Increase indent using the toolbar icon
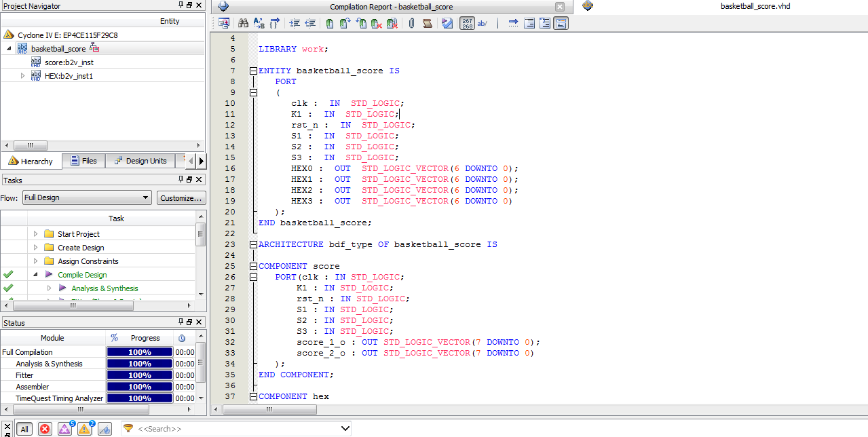This screenshot has width=868, height=437. tap(294, 23)
